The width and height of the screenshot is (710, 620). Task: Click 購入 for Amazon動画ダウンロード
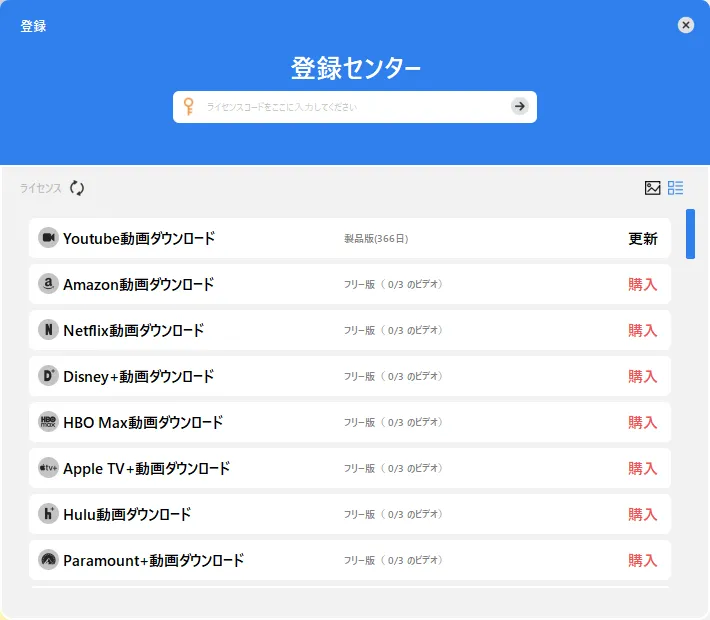[x=642, y=284]
